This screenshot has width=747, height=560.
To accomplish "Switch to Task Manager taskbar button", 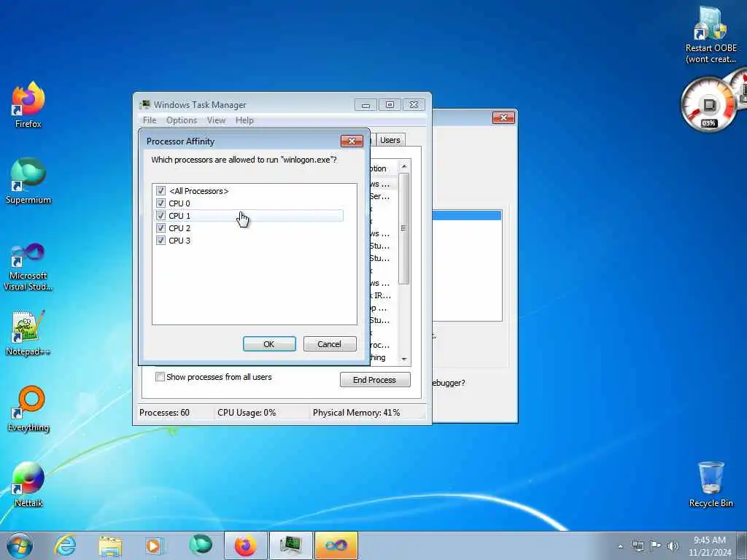I will click(x=290, y=545).
